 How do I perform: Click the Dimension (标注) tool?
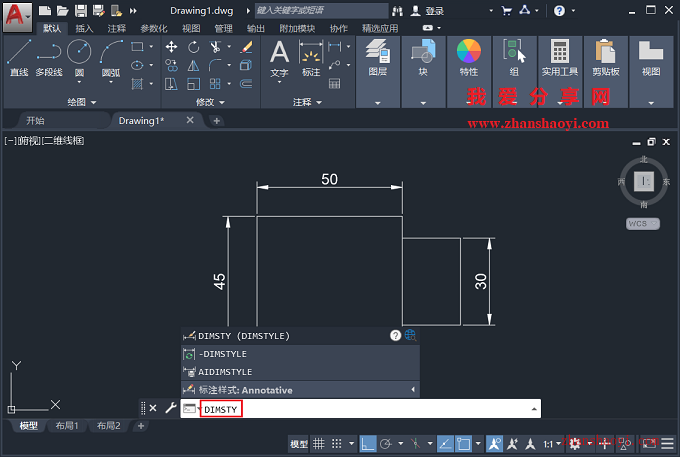311,59
